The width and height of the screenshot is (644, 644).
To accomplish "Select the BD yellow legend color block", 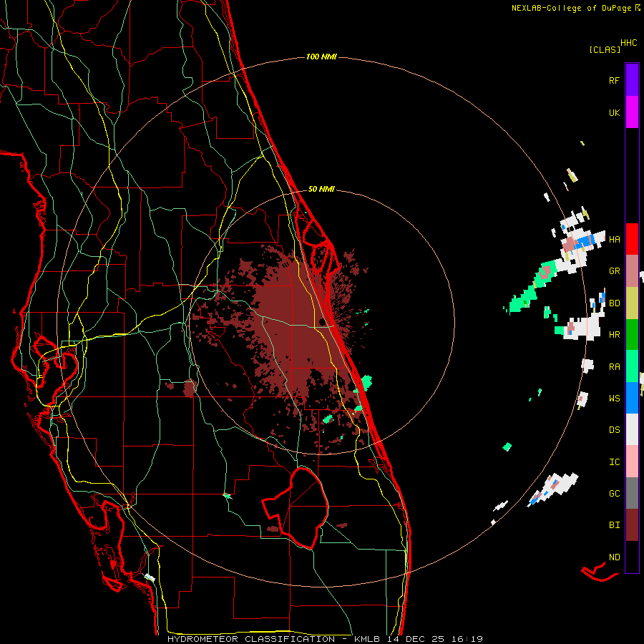I will click(x=632, y=303).
